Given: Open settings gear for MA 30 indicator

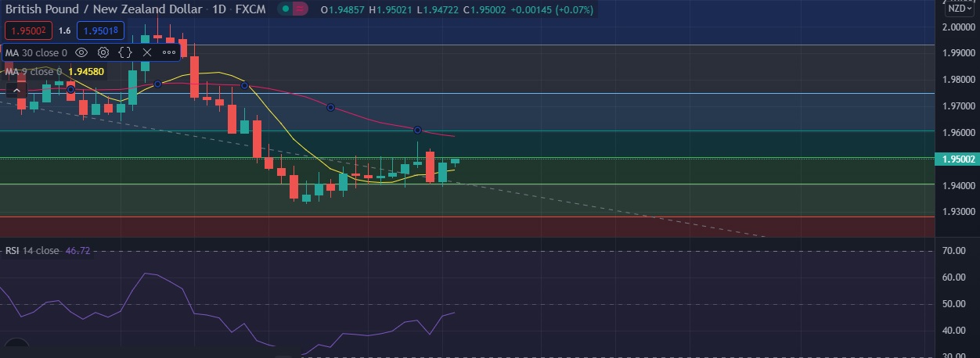Looking at the screenshot, I should coord(103,52).
